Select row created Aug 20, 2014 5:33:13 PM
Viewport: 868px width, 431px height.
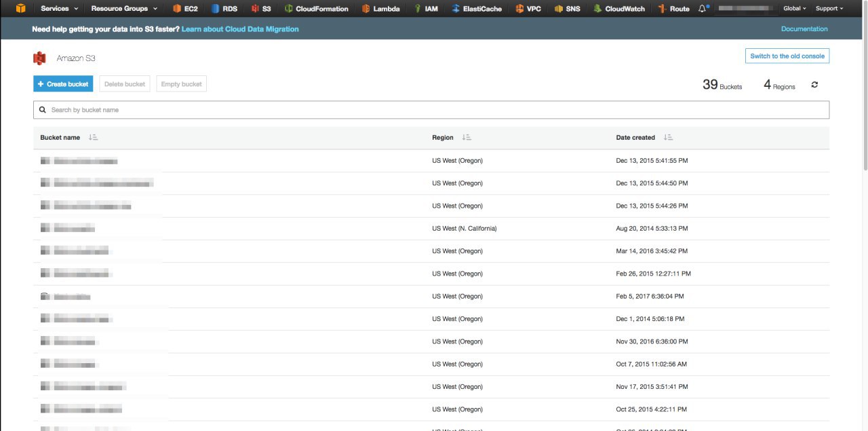point(431,229)
